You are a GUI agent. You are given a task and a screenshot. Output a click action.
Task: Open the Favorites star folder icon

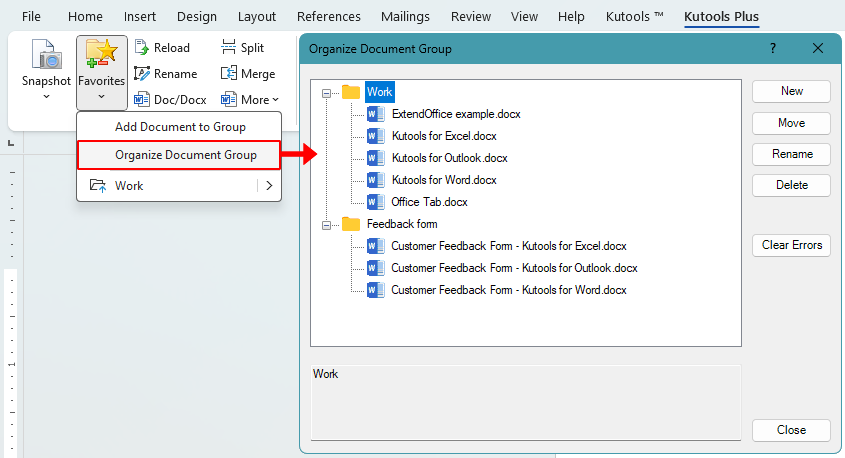pos(101,54)
